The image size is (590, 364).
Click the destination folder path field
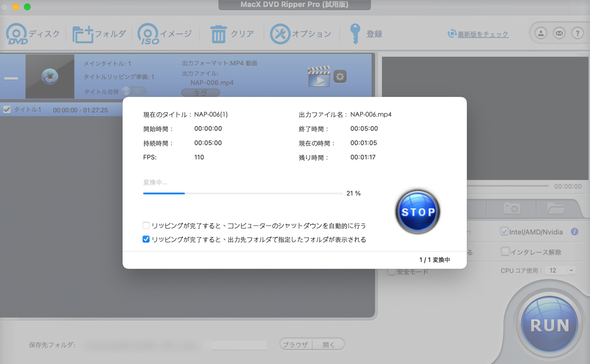point(176,345)
